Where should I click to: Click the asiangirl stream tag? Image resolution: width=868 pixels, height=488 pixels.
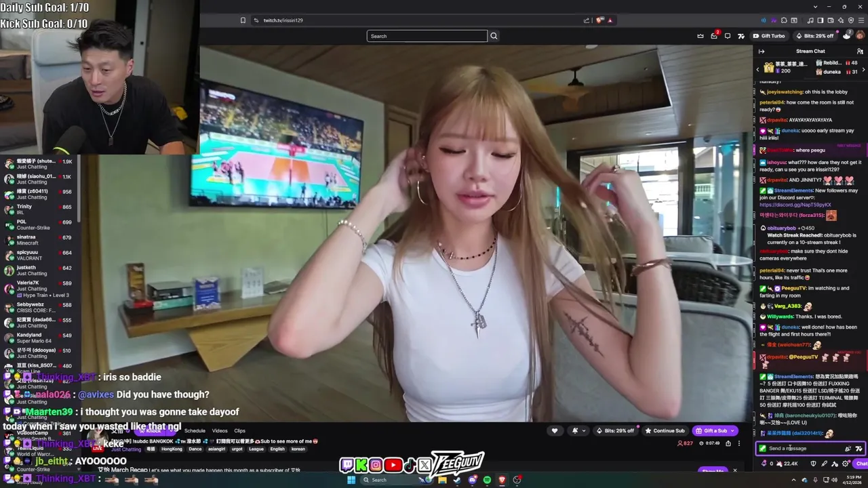pyautogui.click(x=216, y=449)
